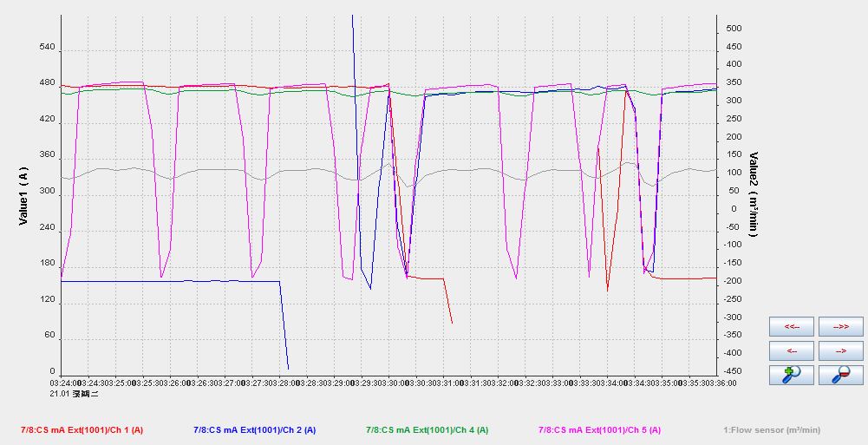Select the gray Flow sensor legend label
This screenshot has height=445, width=868.
772,429
